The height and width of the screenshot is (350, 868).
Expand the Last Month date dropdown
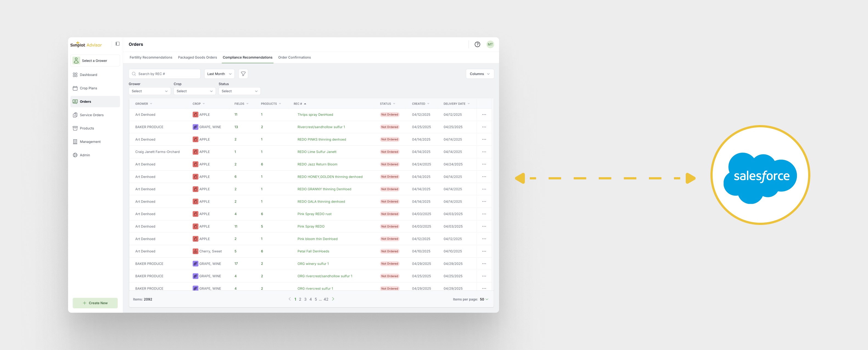pos(219,74)
